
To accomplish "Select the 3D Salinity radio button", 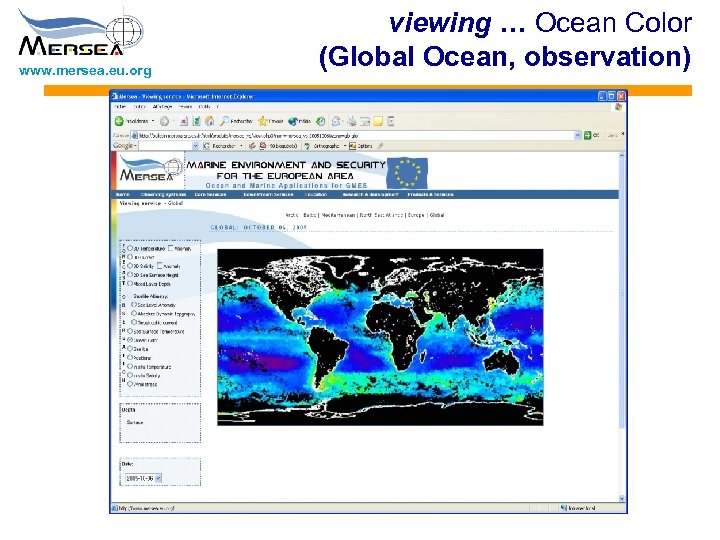I will coord(130,265).
